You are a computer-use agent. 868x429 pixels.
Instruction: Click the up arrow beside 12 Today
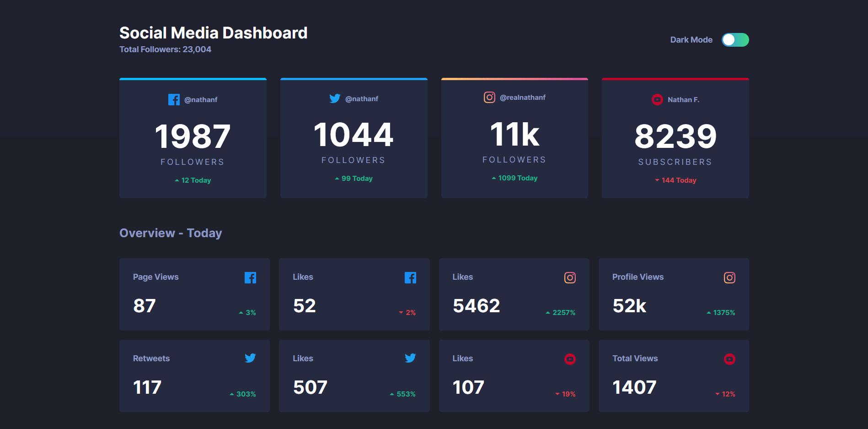coord(176,180)
